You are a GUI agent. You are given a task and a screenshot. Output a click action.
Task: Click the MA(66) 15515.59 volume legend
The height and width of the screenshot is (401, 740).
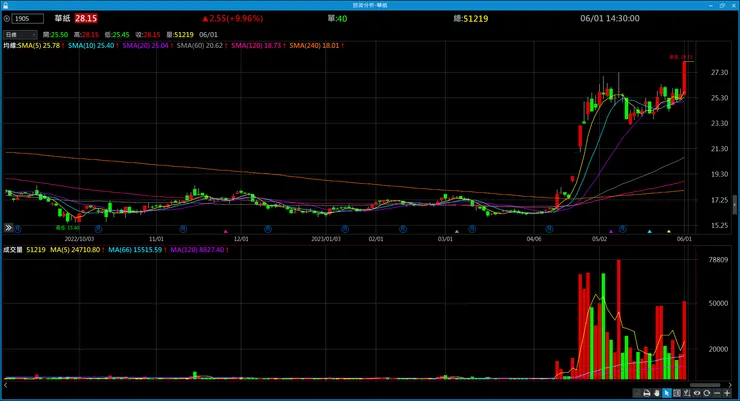(135, 250)
